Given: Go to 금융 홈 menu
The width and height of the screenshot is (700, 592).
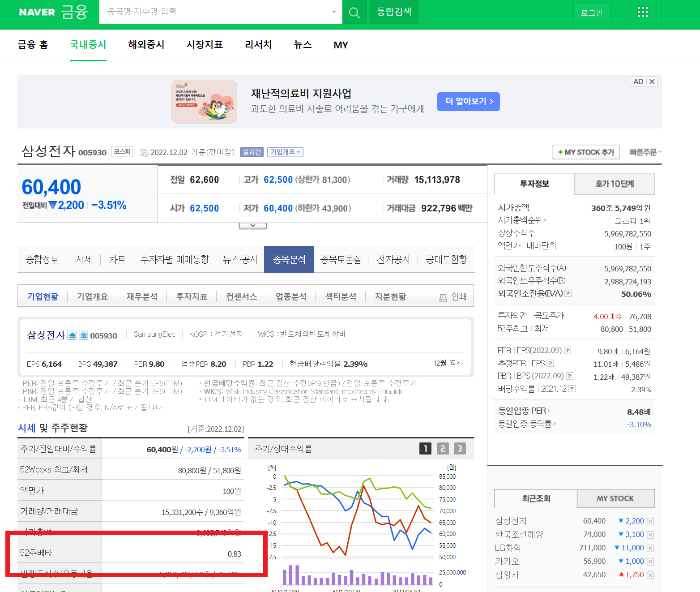Looking at the screenshot, I should pos(33,45).
